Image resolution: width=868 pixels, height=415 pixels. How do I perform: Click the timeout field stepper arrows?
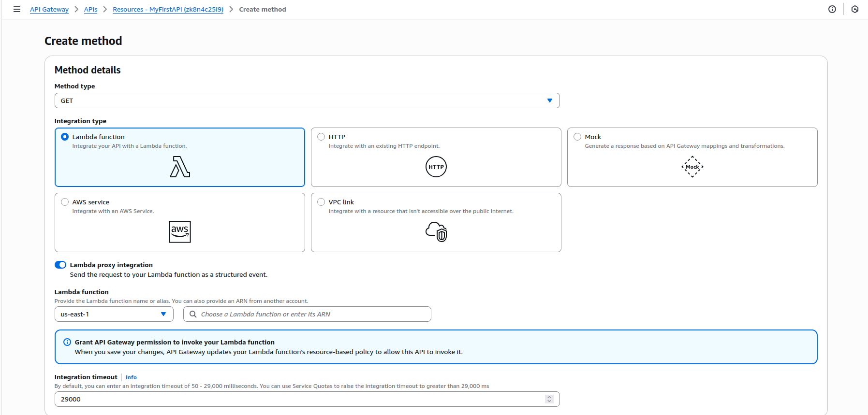coord(549,399)
